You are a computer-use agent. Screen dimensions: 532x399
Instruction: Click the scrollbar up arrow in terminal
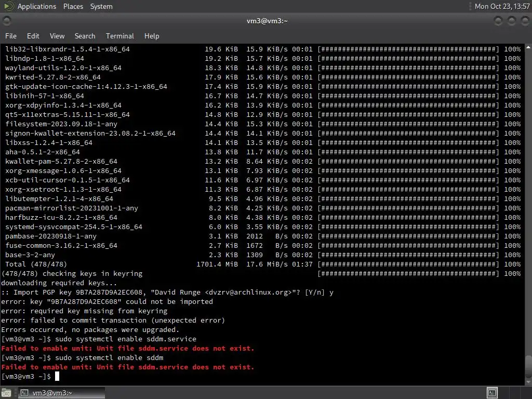coord(528,47)
